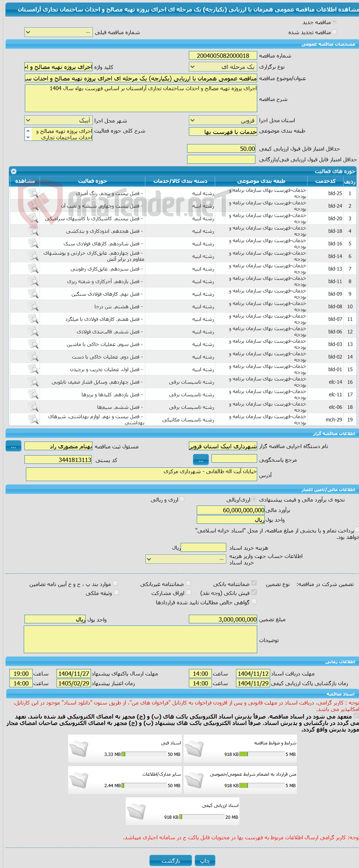
Task: Select مناقصه جدید radio button
Action: (335, 22)
